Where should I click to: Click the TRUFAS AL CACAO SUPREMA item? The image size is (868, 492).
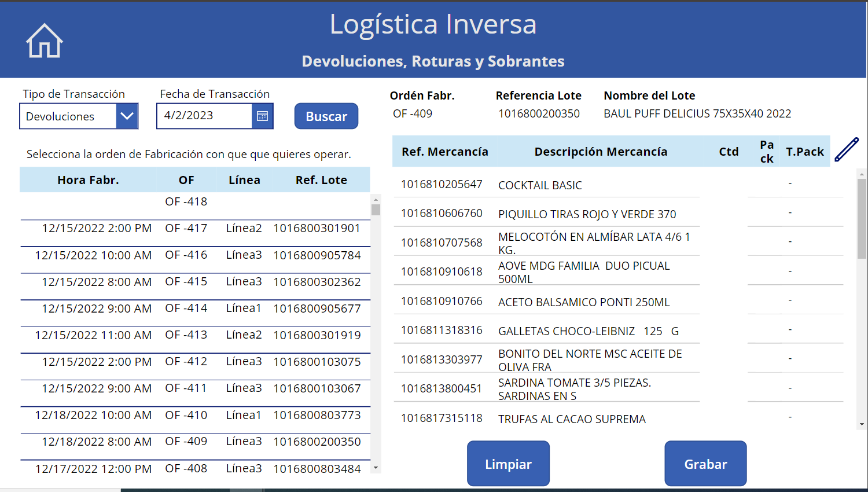coord(571,419)
